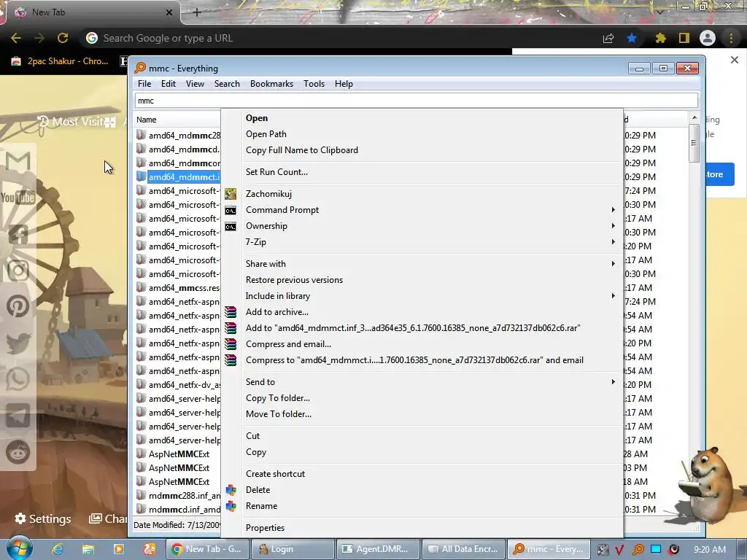Viewport: 747px width, 560px height.
Task: Click the Command Prompt console icon
Action: pos(231,211)
